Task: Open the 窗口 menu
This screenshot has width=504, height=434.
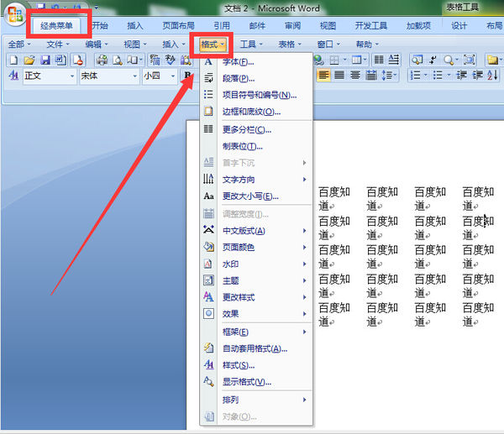Action: click(x=328, y=44)
